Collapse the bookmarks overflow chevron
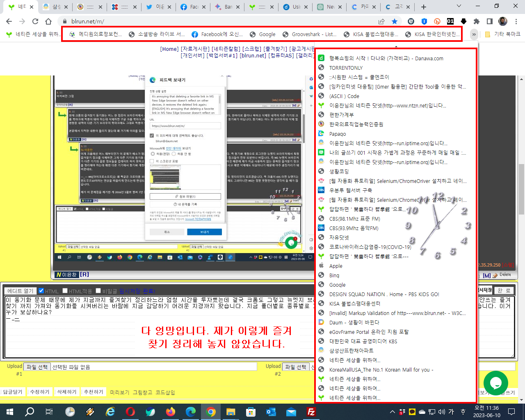Image resolution: width=525 pixels, height=420 pixels. (474, 34)
